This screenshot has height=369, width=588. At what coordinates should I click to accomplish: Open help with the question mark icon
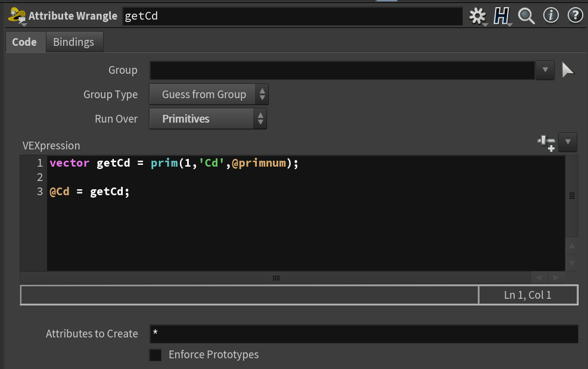click(x=575, y=15)
